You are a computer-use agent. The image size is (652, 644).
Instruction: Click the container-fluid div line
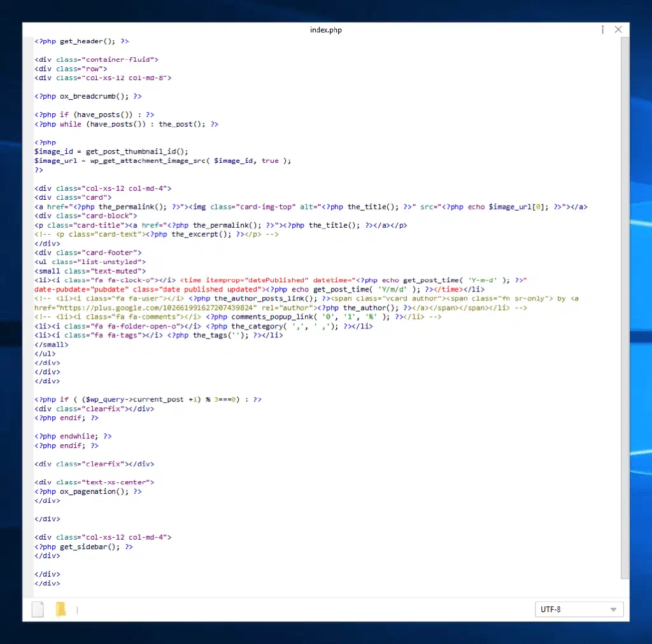click(x=96, y=59)
